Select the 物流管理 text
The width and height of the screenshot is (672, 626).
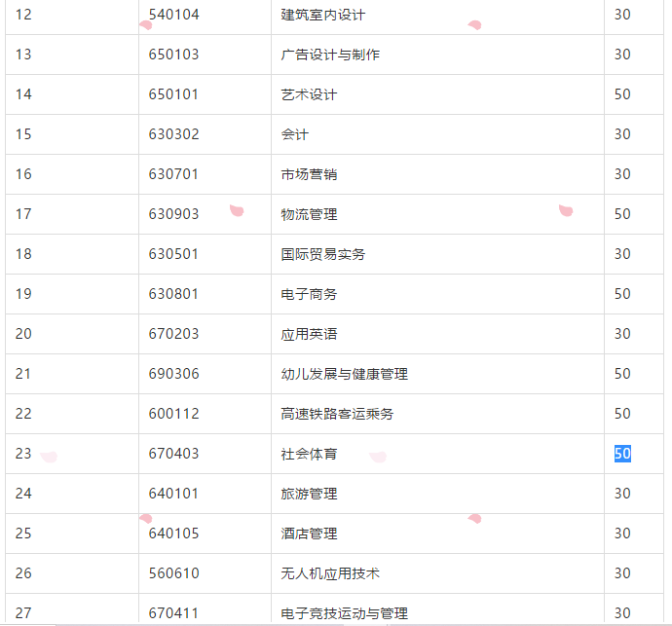(309, 214)
